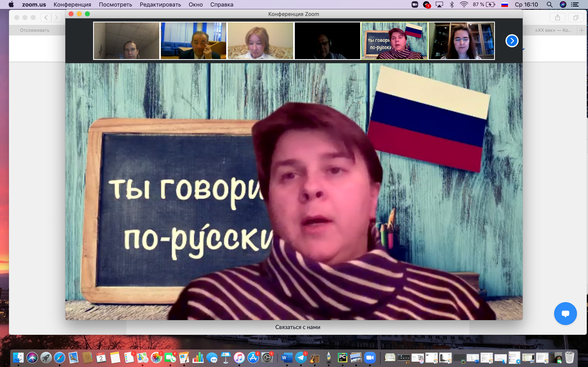The image size is (588, 367).
Task: Open Notification Center list icon
Action: (x=575, y=5)
